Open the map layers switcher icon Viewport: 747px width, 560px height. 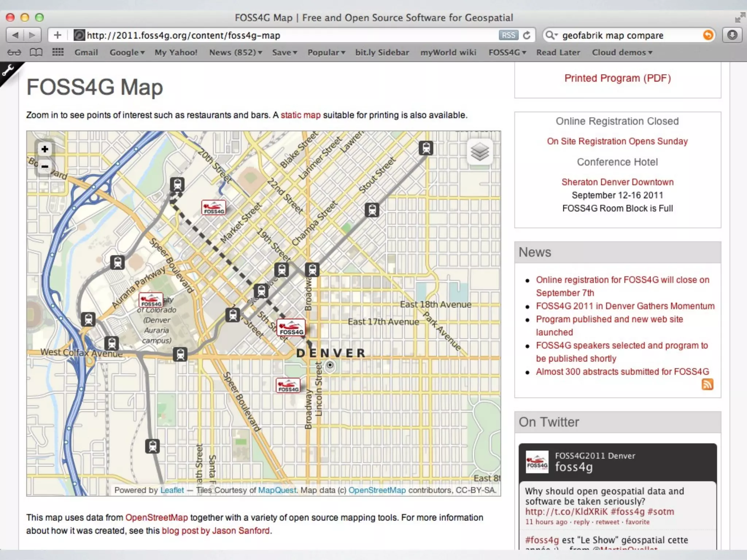click(480, 152)
